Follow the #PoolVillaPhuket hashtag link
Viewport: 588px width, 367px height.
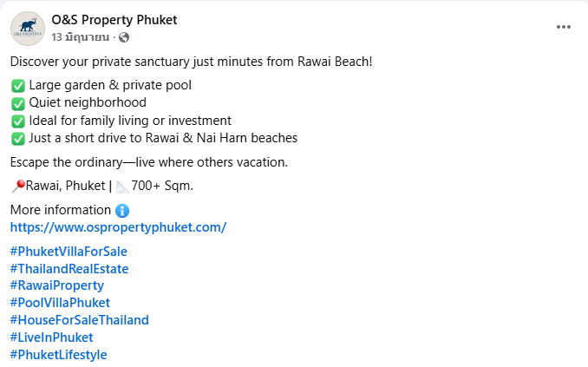tap(60, 303)
